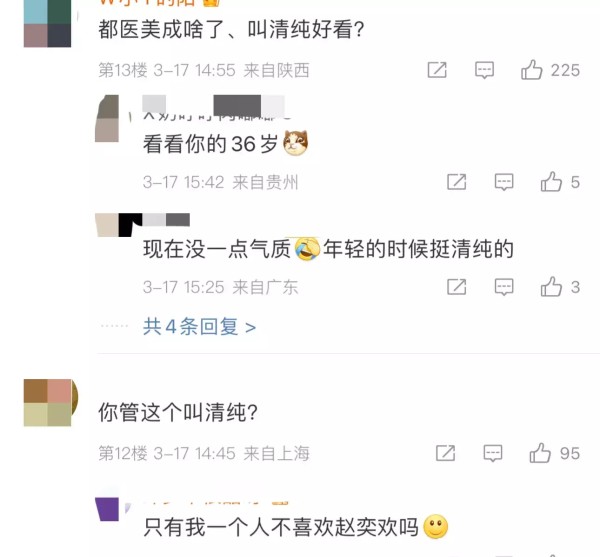This screenshot has width=600, height=557.
Task: Expand all 4 replies via 共4条回复
Action: point(199,327)
